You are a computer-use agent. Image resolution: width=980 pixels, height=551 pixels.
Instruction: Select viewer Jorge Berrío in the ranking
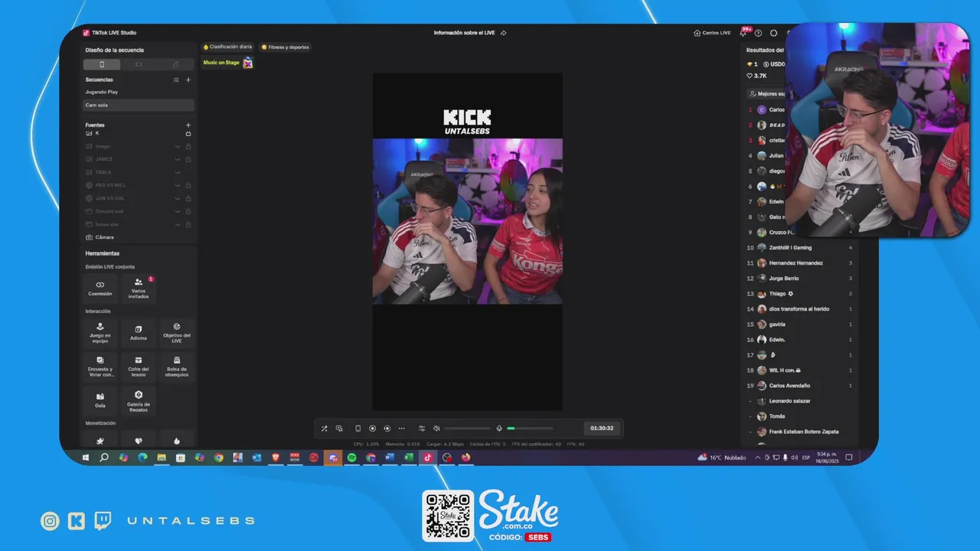pos(801,279)
